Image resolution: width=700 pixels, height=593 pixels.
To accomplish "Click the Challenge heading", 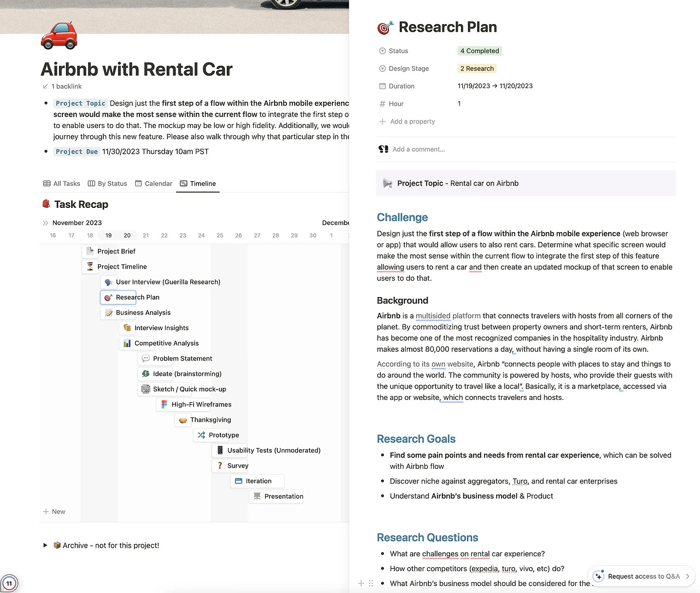I will pyautogui.click(x=402, y=217).
